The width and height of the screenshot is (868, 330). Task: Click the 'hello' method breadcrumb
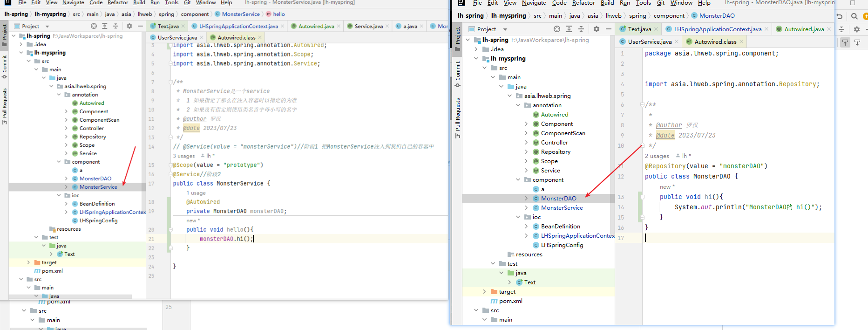[x=279, y=14]
